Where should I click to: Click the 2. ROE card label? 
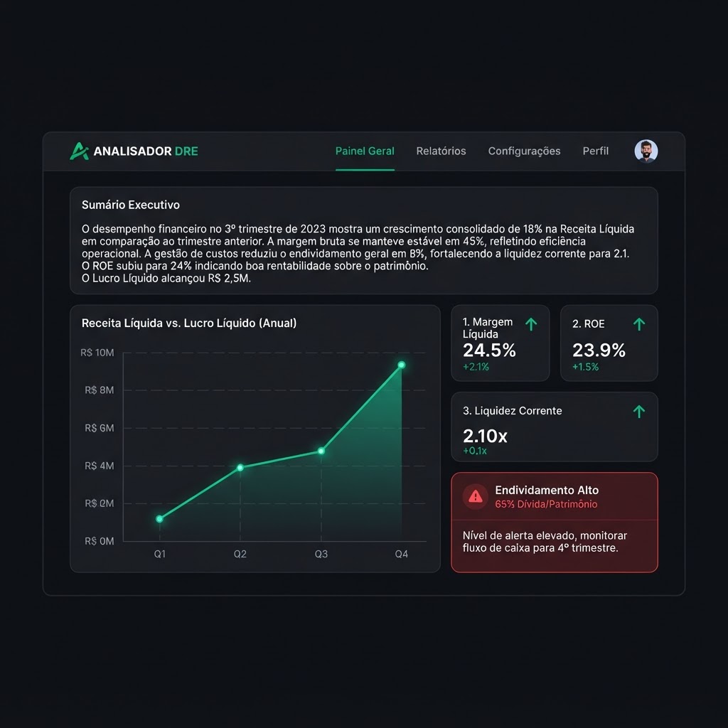(588, 324)
